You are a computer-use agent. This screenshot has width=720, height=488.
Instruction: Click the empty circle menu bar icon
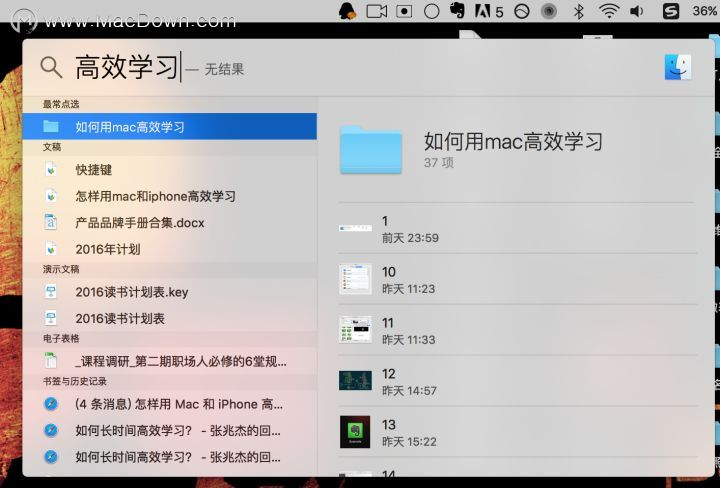point(431,11)
